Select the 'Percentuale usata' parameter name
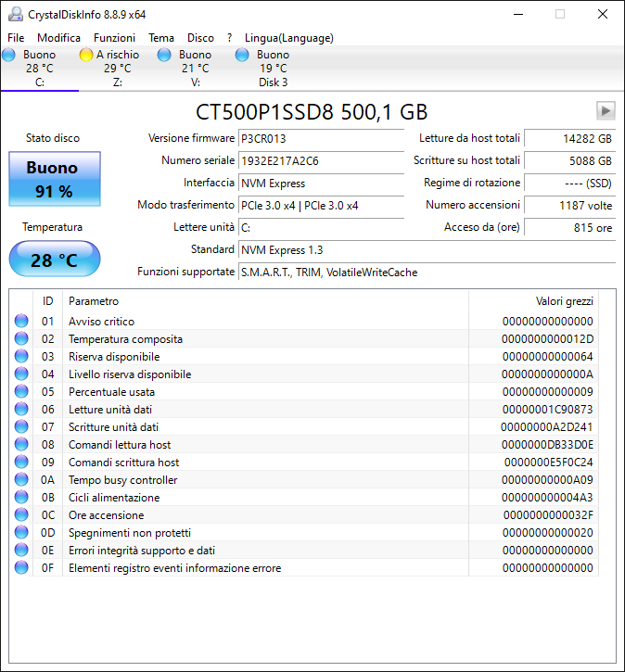The image size is (625, 672). click(x=111, y=392)
